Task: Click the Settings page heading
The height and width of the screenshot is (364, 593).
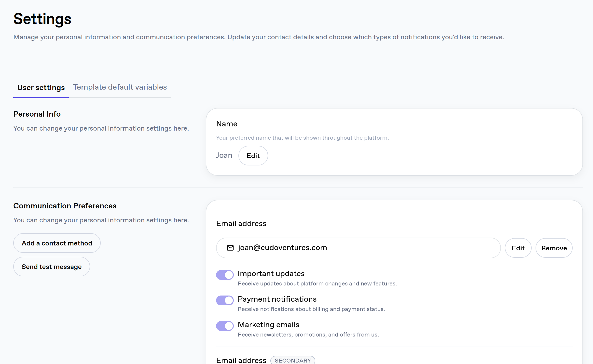Action: (x=42, y=19)
